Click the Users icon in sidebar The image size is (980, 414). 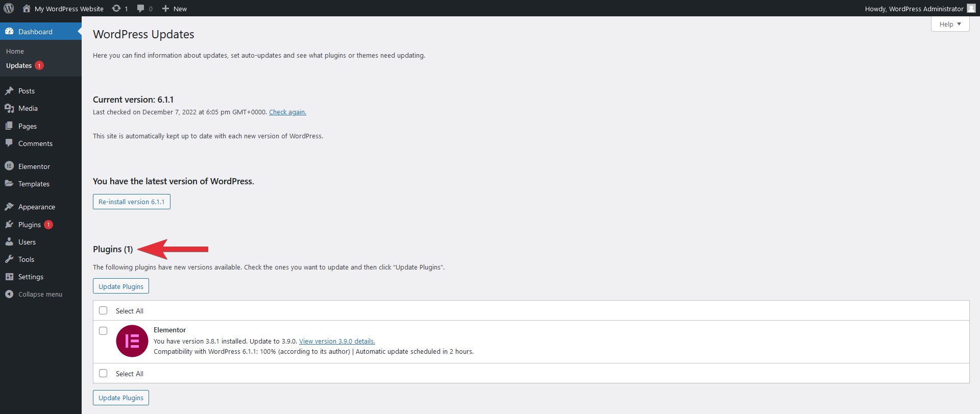(9, 242)
